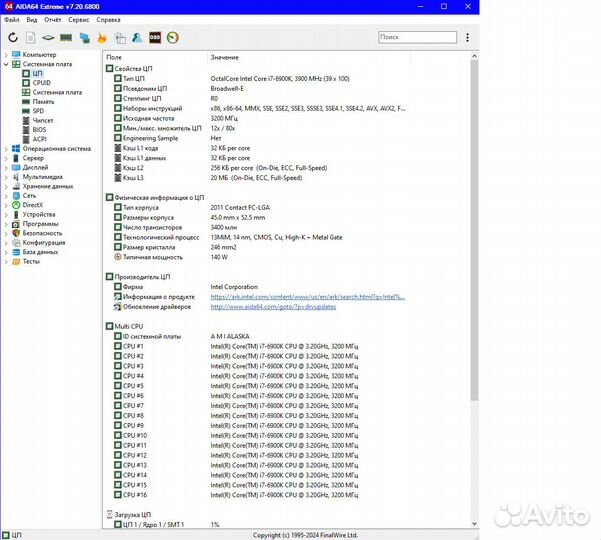This screenshot has height=540, width=601.
Task: Open the aida64.com driver updates link
Action: [x=273, y=307]
